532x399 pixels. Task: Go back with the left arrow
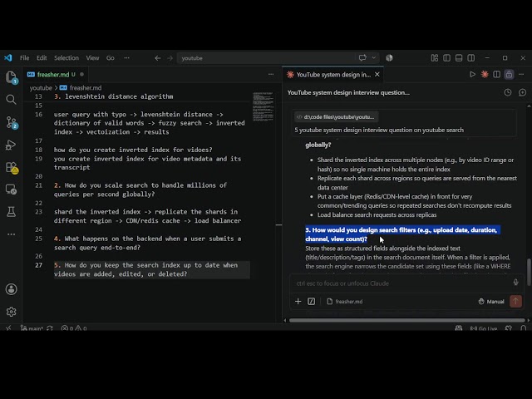[x=157, y=58]
